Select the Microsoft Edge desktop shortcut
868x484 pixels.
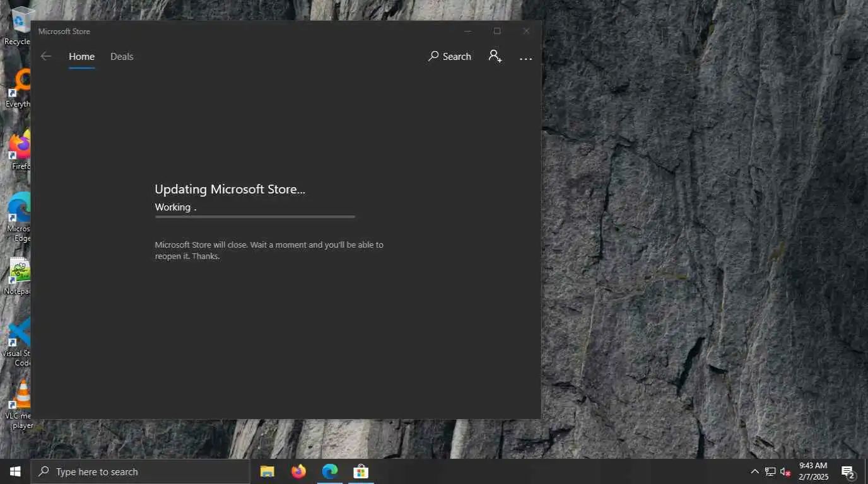19,217
